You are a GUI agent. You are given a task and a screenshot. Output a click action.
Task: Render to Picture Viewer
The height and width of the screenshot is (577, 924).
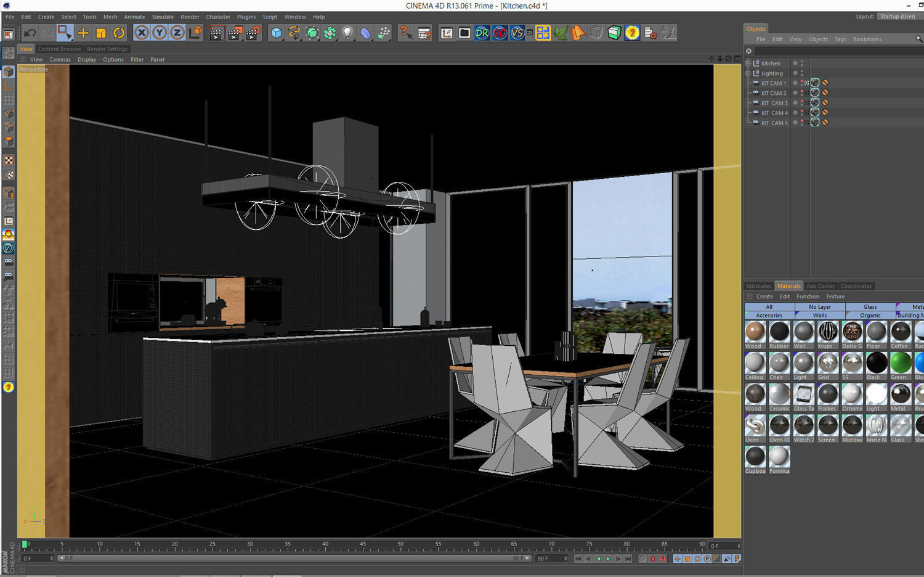pyautogui.click(x=235, y=33)
